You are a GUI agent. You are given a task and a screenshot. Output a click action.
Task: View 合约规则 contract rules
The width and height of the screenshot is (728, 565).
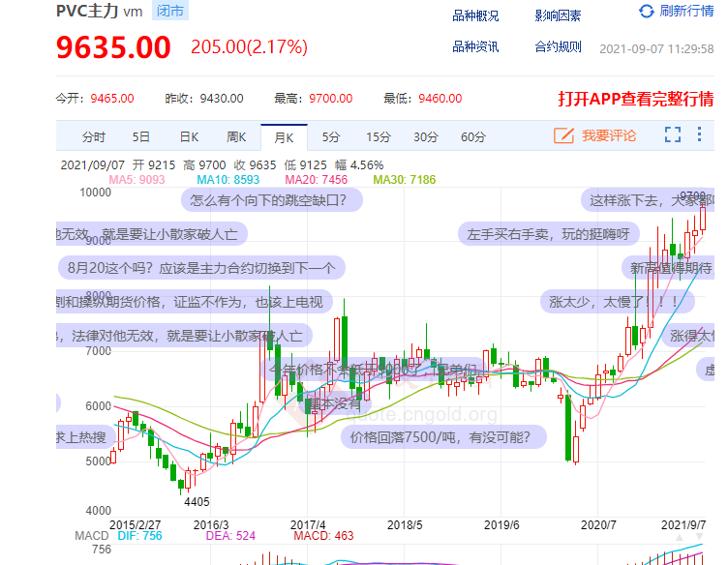(x=558, y=47)
